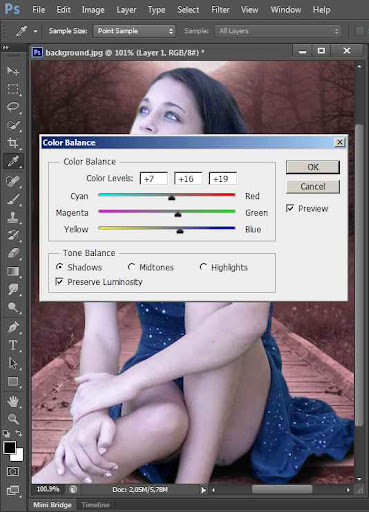The height and width of the screenshot is (512, 369).
Task: Click the Photoshop Ps logo
Action: (12, 9)
